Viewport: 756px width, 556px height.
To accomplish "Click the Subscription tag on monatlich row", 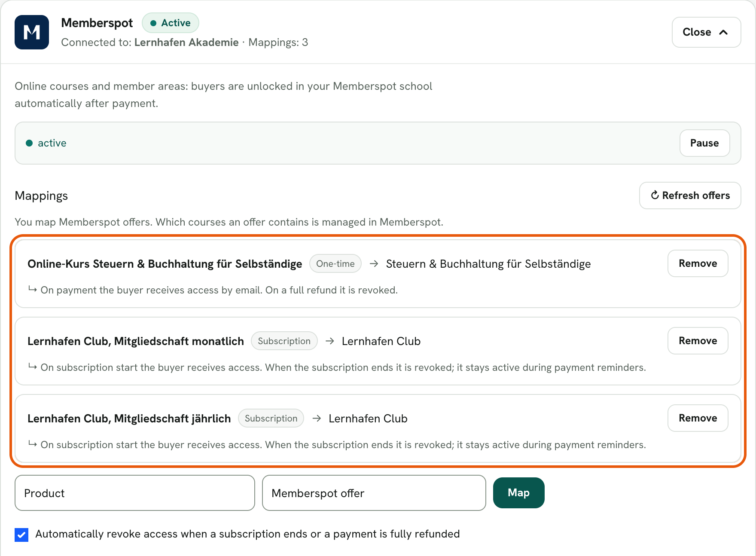I will click(x=284, y=341).
